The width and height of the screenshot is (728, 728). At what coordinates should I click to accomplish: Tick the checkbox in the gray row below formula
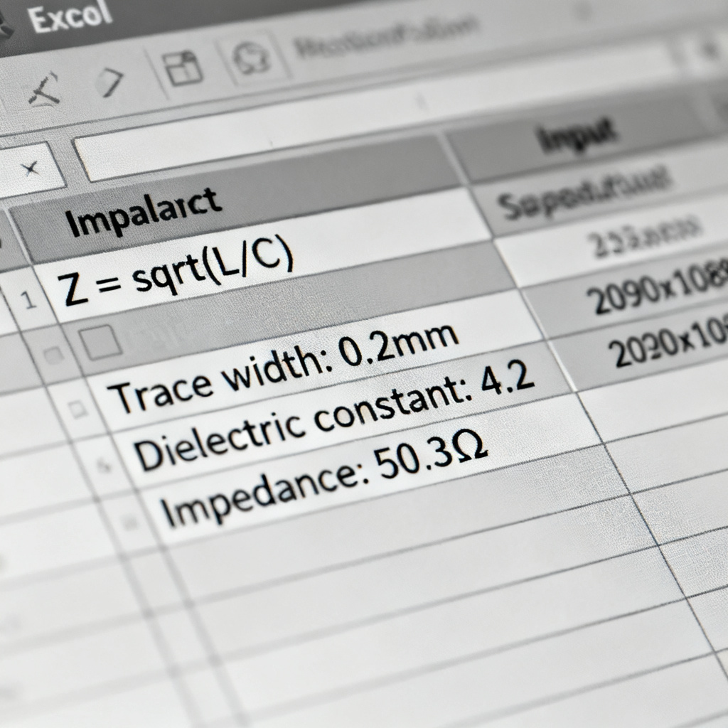tap(100, 343)
